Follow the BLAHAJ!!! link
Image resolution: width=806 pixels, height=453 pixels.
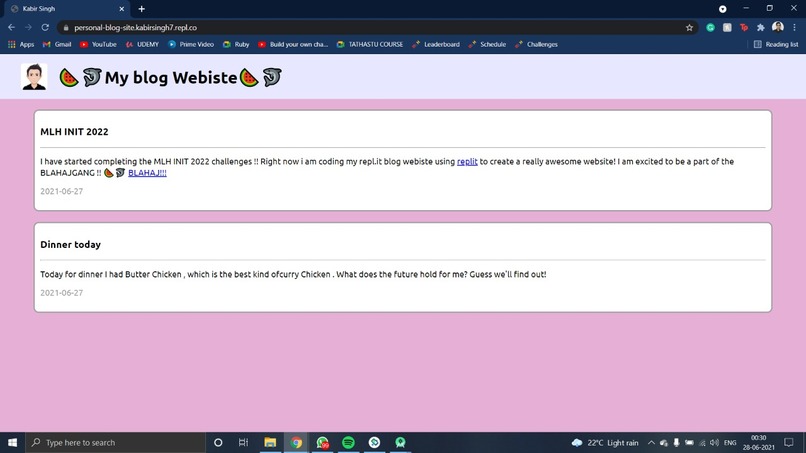click(x=147, y=173)
